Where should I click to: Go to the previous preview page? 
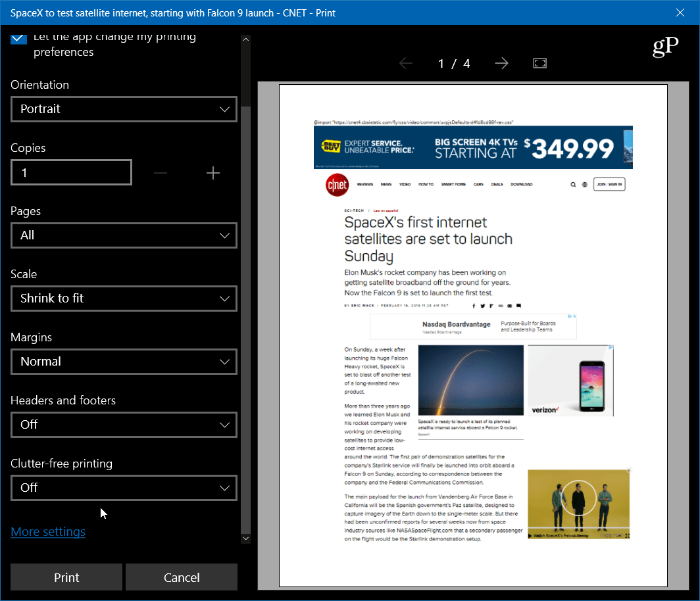pos(405,63)
